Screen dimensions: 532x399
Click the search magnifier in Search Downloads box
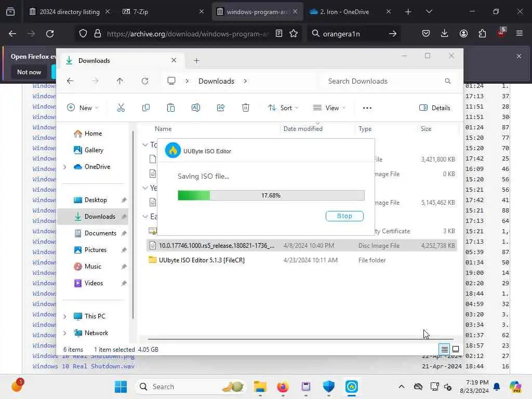tap(447, 81)
